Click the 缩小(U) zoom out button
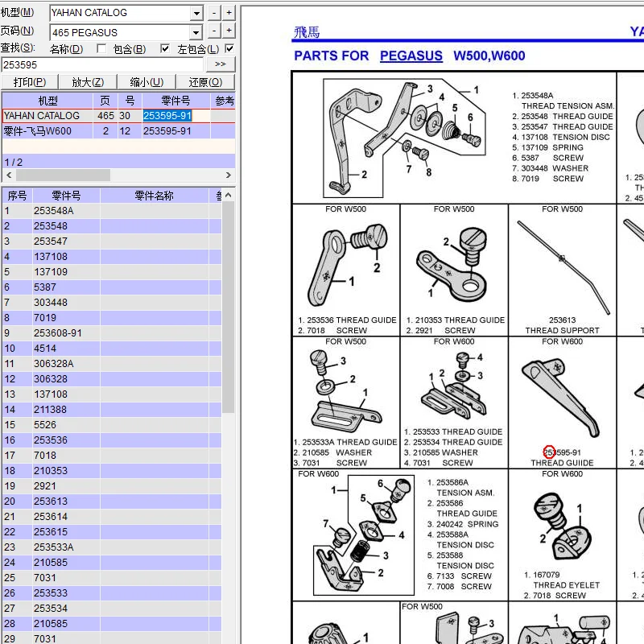 tap(147, 82)
